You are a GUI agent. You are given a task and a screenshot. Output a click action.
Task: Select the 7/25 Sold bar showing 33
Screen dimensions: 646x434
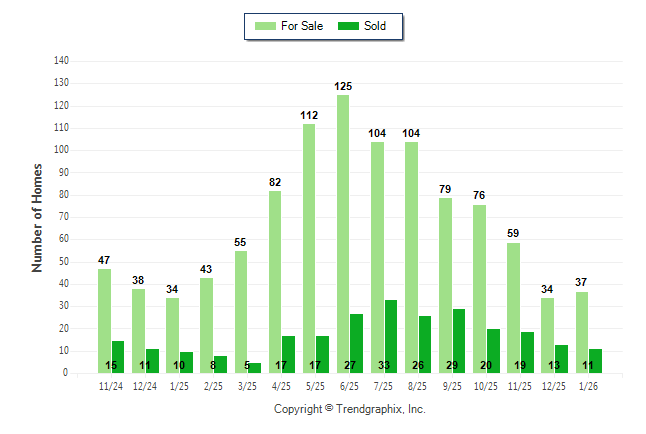click(x=391, y=336)
